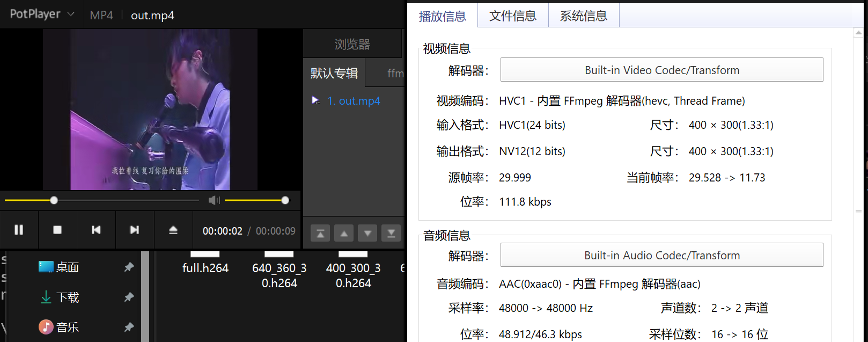
Task: Move playlist item to bottom
Action: (x=391, y=234)
